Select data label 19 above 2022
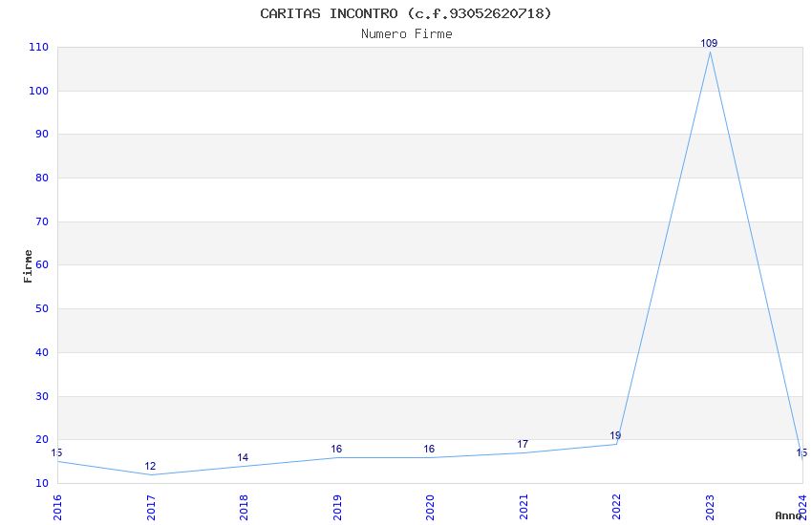 tap(615, 435)
